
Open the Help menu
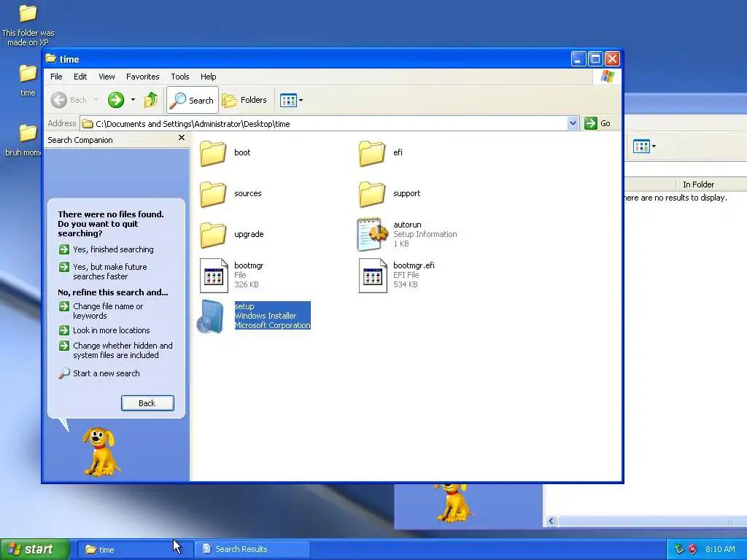tap(208, 77)
